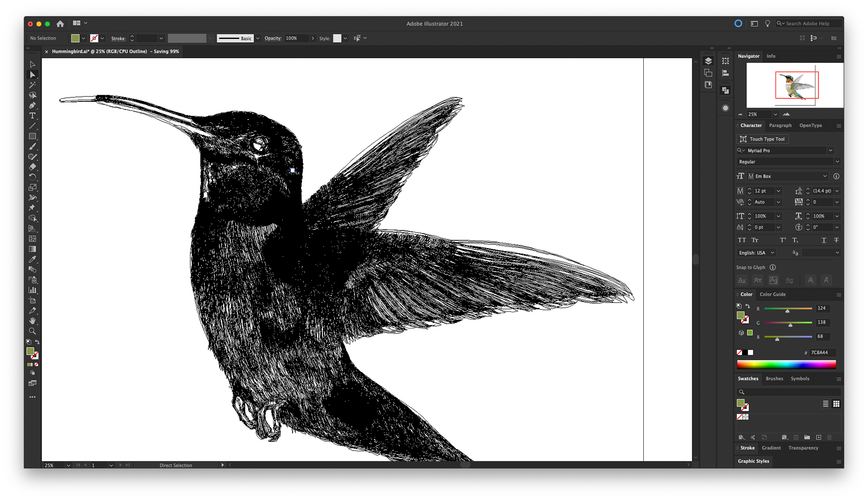
Task: Select the Zoom tool in toolbar
Action: pos(32,331)
